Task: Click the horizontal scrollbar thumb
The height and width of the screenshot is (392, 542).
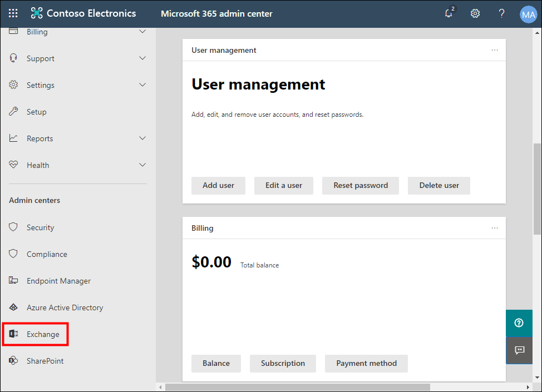Action: click(298, 387)
